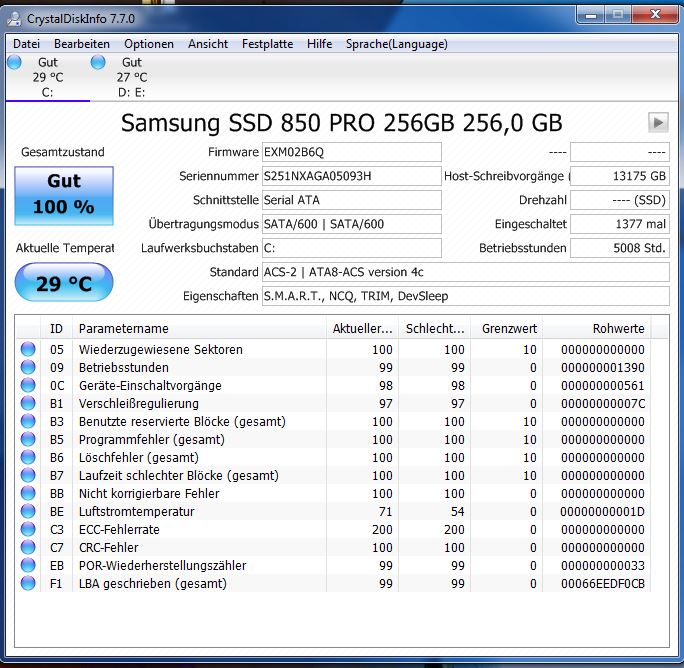Click the status circle for Benutzte reservierte Blöcke

pyautogui.click(x=28, y=421)
